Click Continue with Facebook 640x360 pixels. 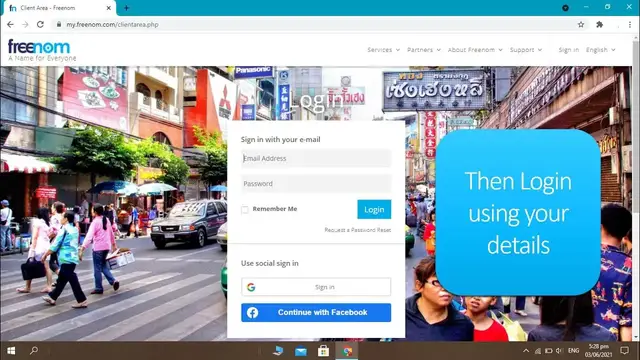tap(316, 313)
